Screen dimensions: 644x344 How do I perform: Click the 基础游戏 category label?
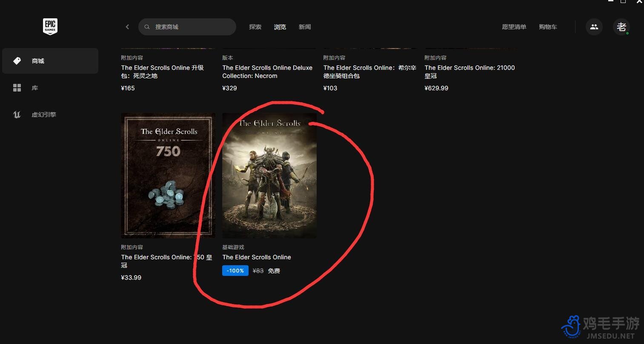pos(233,247)
